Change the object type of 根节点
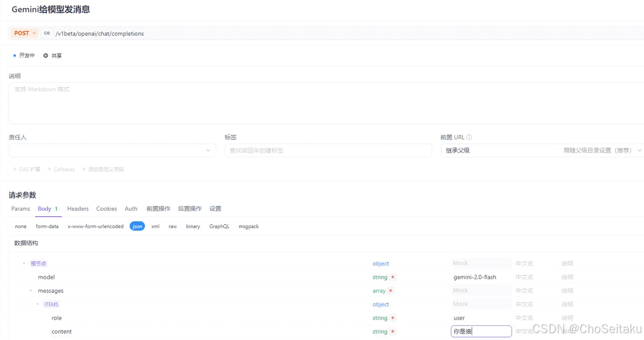644x340 pixels. point(381,263)
